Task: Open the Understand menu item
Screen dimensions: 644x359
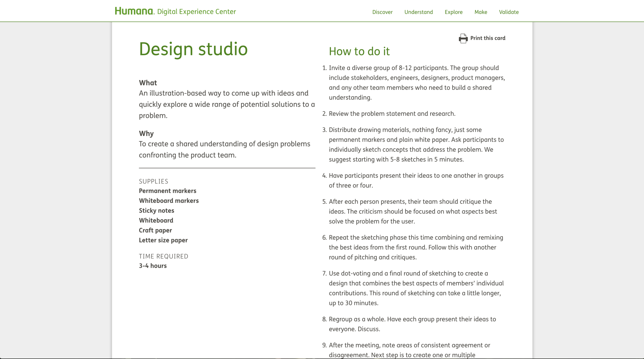Action: coord(419,12)
